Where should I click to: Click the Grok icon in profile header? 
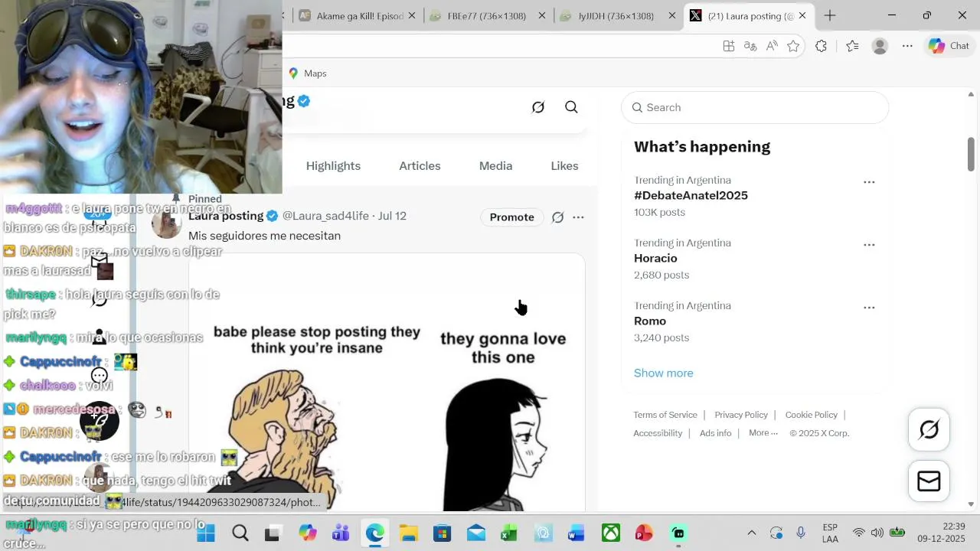tap(538, 107)
